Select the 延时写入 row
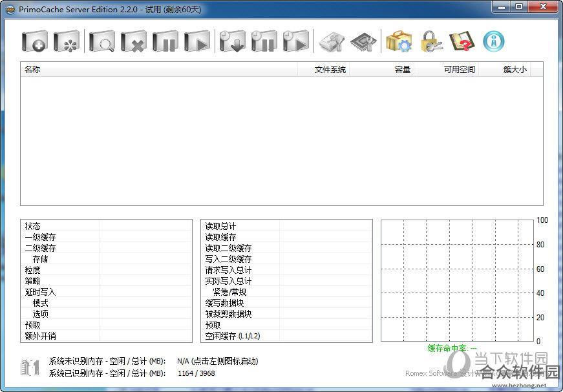Screen dimensions: 563x392 [x=106, y=292]
